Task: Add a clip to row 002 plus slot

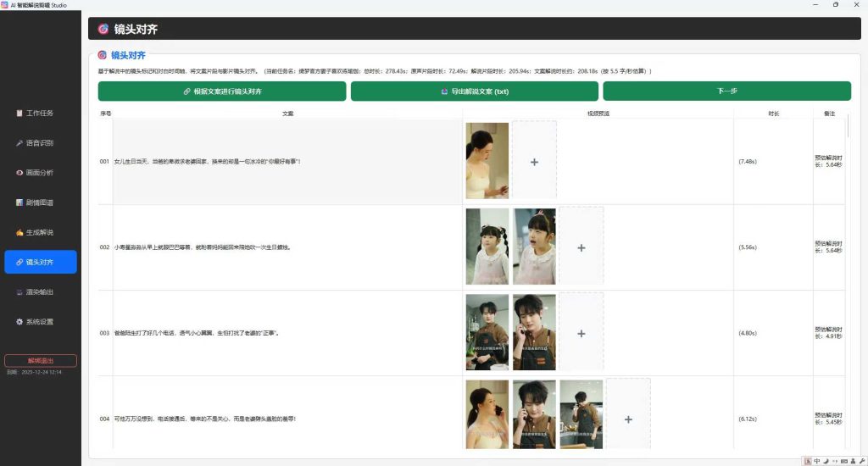Action: click(581, 247)
